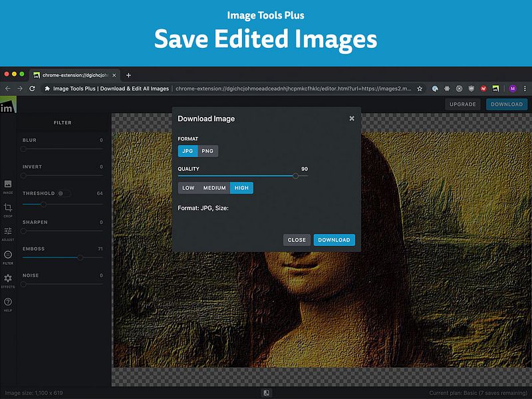The image size is (532, 399).
Task: Click the extension puzzle icon in address bar
Action: (x=47, y=88)
